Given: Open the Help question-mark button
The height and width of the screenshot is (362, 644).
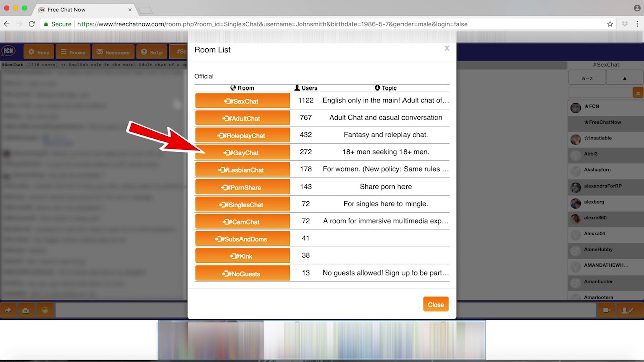Looking at the screenshot, I should coord(151,52).
